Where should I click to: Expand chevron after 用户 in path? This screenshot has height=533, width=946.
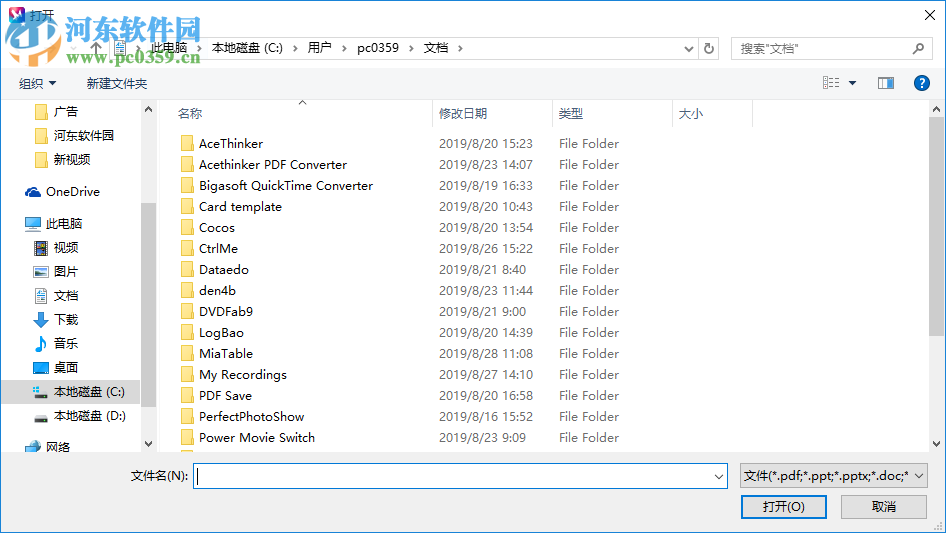point(344,48)
